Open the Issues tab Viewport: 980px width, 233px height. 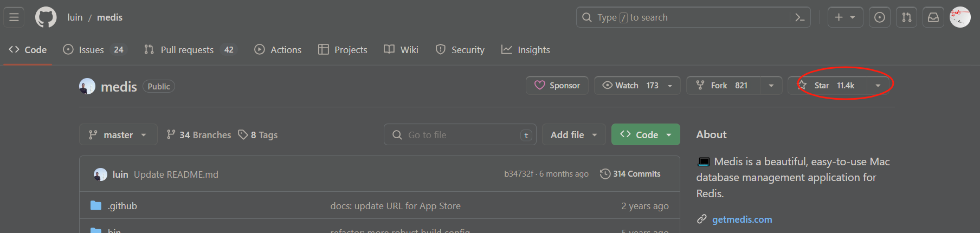(95, 50)
